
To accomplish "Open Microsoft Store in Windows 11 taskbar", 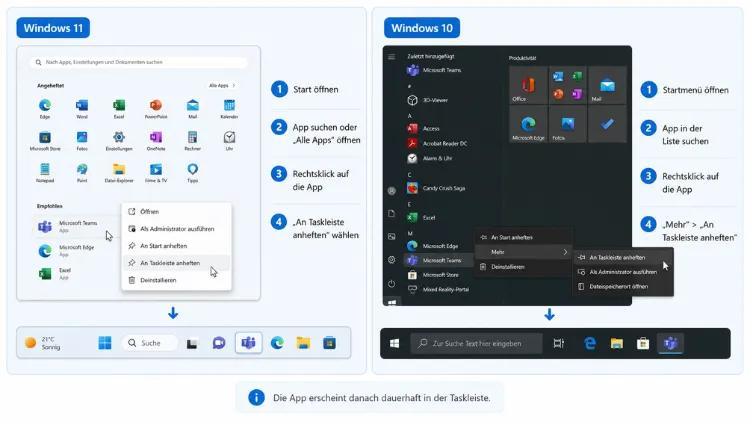I will click(x=329, y=343).
